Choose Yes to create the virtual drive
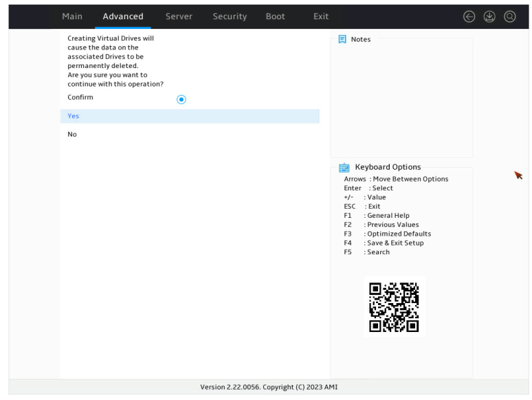 click(190, 116)
